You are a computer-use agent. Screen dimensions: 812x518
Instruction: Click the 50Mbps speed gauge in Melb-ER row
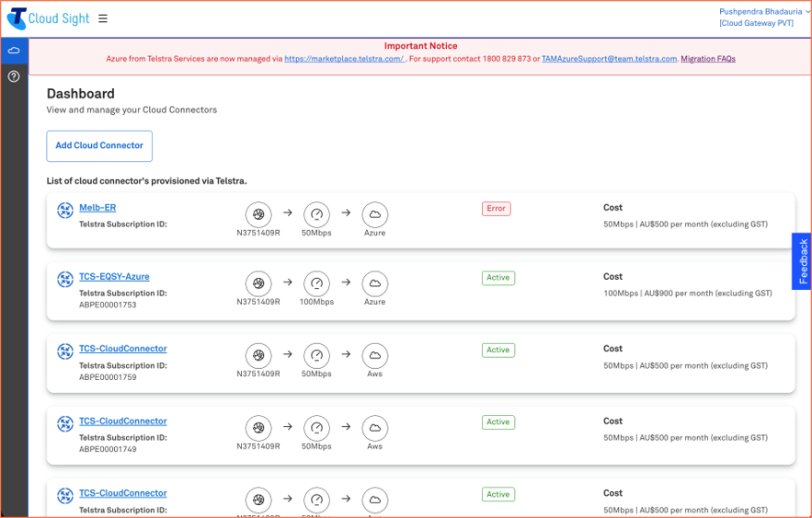click(316, 214)
